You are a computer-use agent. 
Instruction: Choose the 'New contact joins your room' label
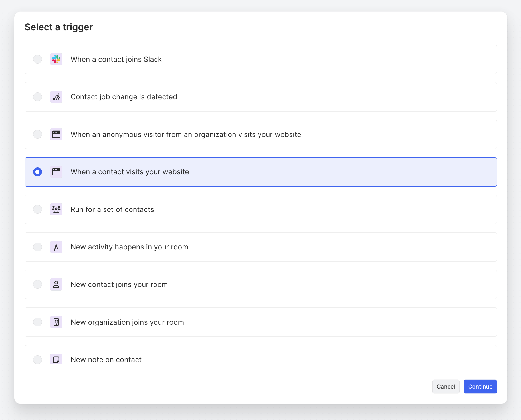119,284
